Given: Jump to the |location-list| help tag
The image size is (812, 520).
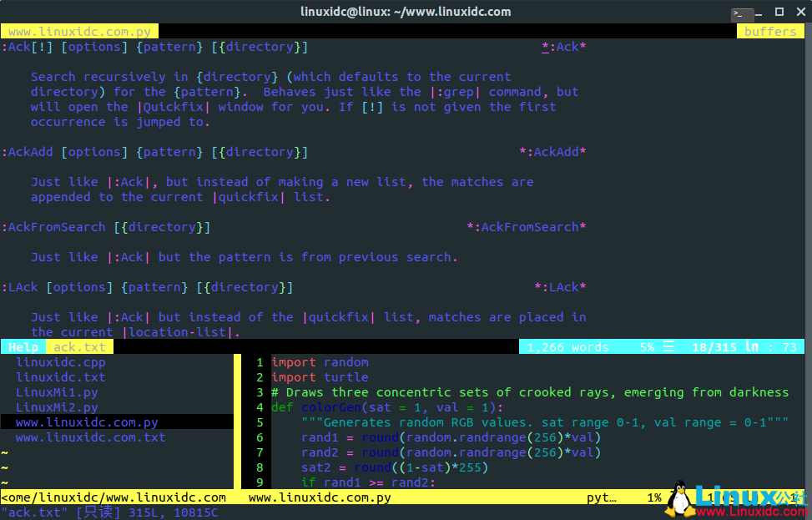Looking at the screenshot, I should (177, 332).
